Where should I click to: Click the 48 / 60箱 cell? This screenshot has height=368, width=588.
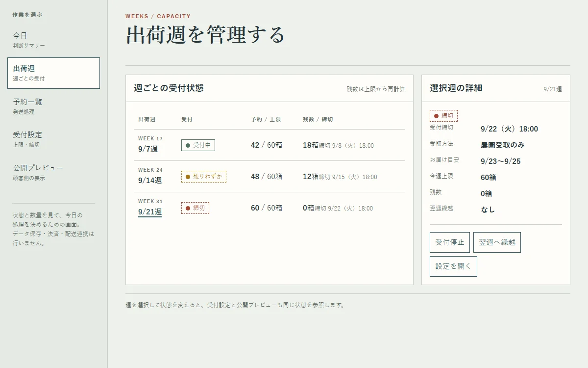pyautogui.click(x=267, y=177)
